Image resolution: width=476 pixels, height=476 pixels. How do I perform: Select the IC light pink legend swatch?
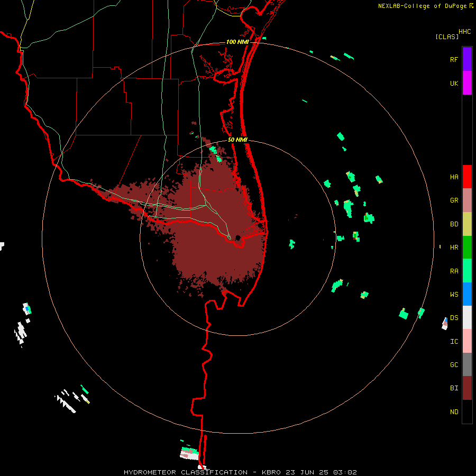(x=467, y=341)
